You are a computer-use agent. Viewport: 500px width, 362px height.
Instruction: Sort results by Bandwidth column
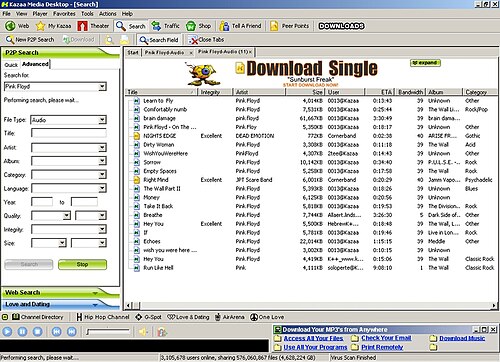click(411, 92)
